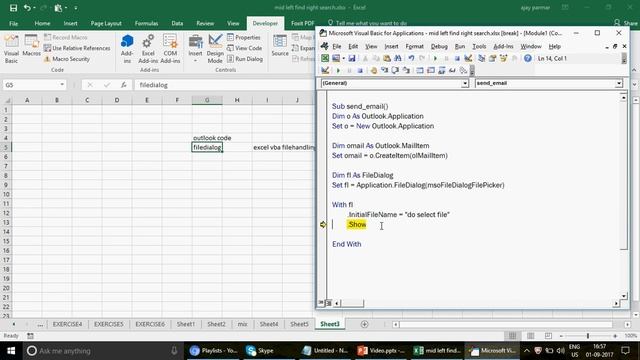Select Page Break Preview in status bar
This screenshot has width=640, height=360.
pos(548,336)
